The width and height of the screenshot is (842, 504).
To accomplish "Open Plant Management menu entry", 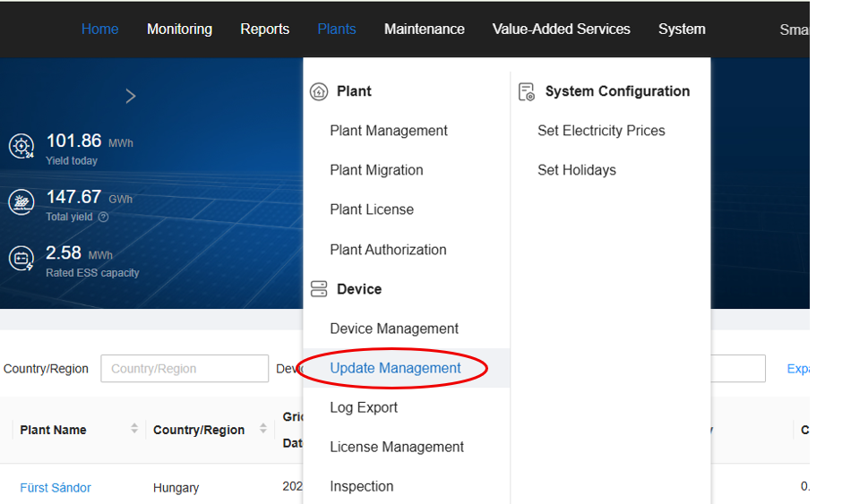I will [x=389, y=131].
